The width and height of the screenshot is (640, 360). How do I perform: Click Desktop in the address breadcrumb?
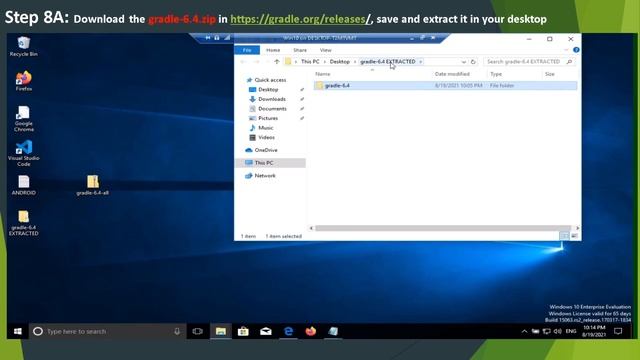(x=340, y=62)
